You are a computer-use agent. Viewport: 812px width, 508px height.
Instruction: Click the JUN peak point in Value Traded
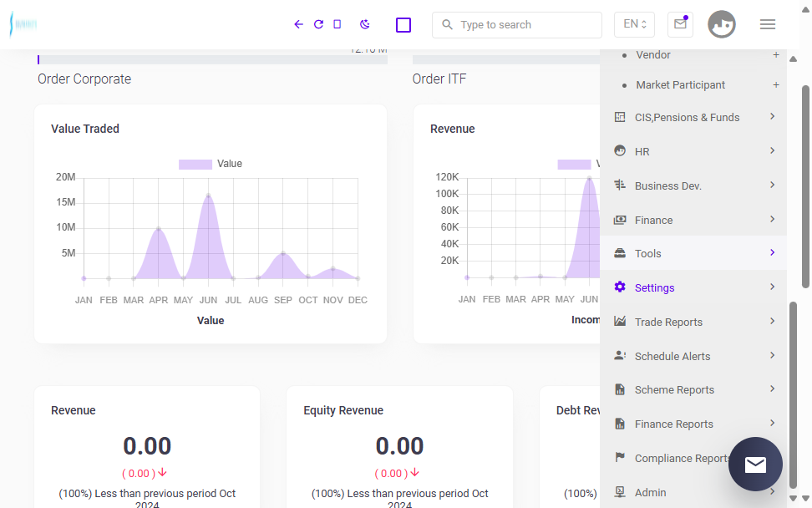point(208,196)
